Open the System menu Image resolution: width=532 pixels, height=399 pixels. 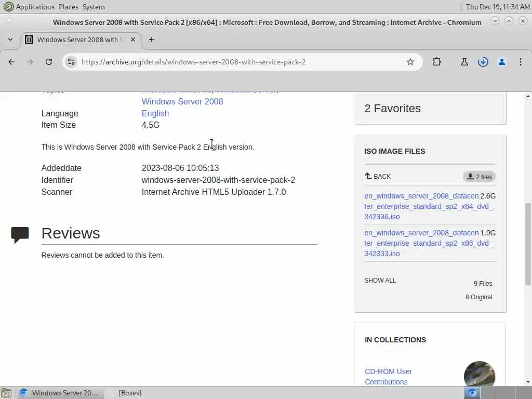click(94, 7)
